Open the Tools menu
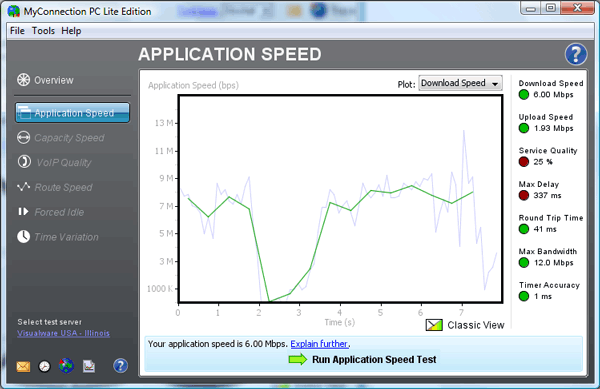This screenshot has height=389, width=600. 43,31
